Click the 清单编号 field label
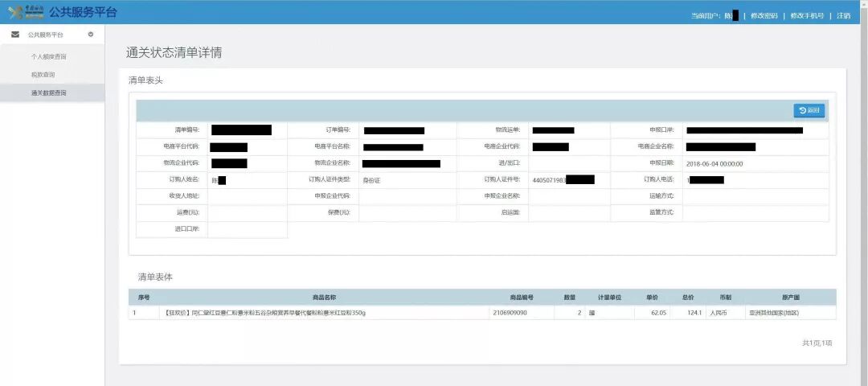This screenshot has width=868, height=386. coord(187,130)
